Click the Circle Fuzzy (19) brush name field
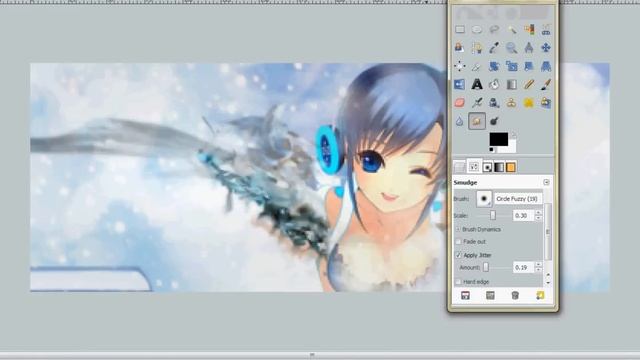This screenshot has width=640, height=360. coord(517,199)
